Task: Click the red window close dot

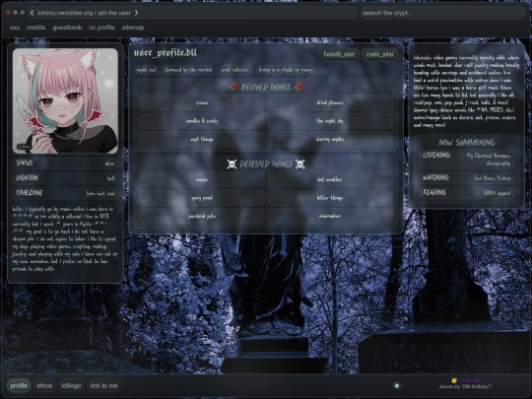Action: (8, 13)
